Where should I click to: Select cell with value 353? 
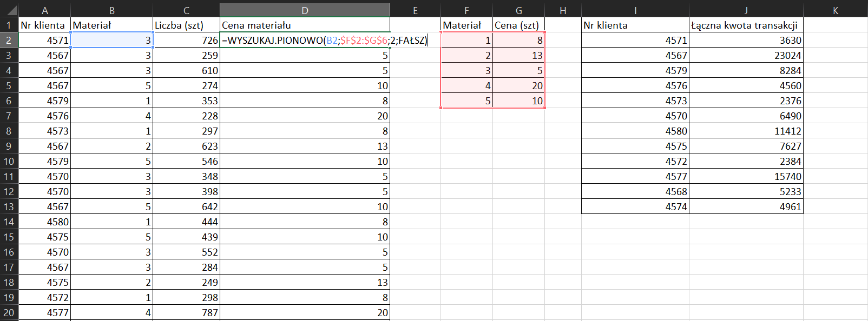187,101
